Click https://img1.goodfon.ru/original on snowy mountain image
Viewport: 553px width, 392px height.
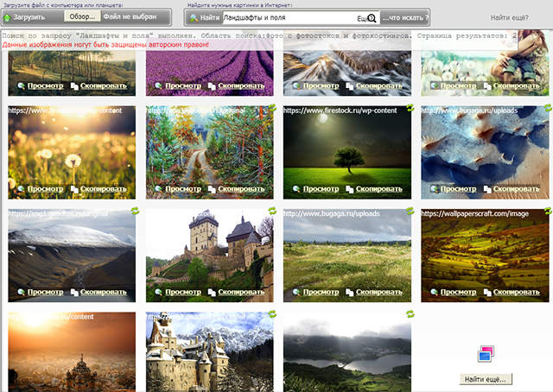58,213
